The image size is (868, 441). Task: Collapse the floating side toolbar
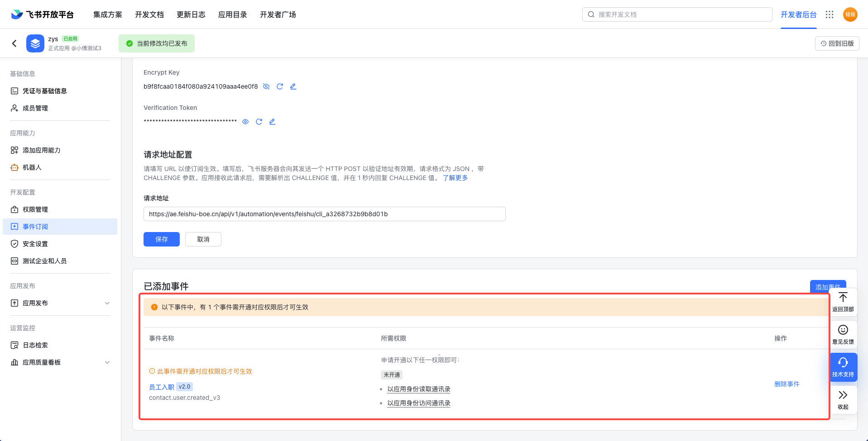843,399
